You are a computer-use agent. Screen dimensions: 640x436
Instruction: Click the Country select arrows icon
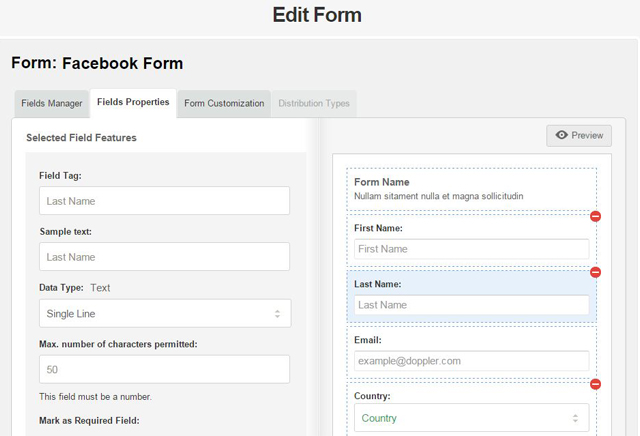point(575,418)
